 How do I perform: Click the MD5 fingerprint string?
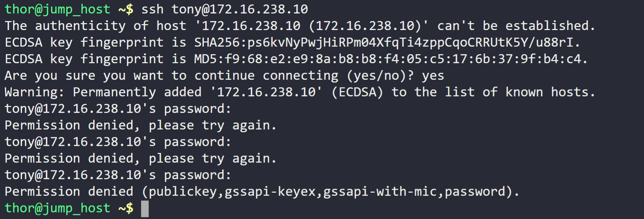coord(391,59)
